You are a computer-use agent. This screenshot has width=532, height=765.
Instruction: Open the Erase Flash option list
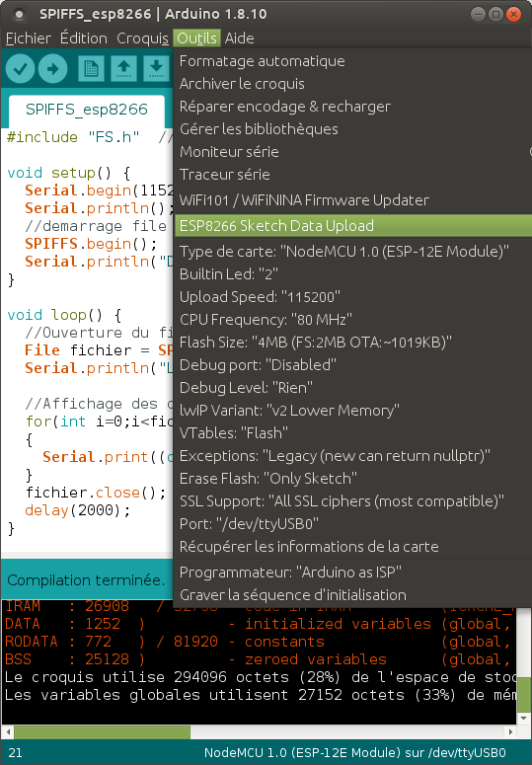[352, 479]
